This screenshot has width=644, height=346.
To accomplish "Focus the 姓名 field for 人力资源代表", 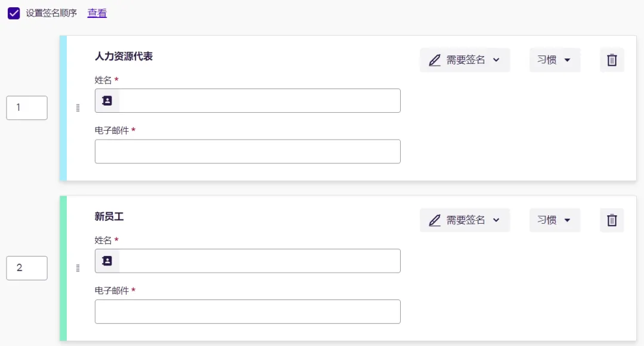I will coord(247,101).
